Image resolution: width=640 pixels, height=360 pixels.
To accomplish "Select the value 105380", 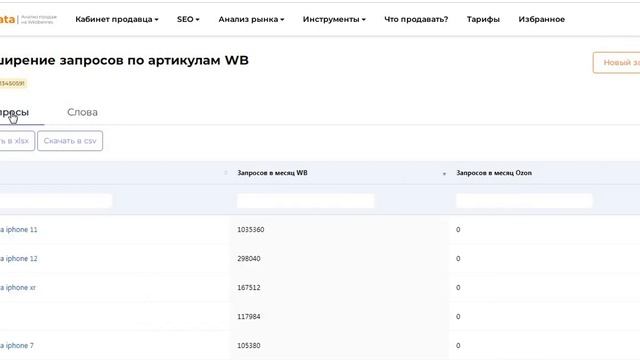I will [x=249, y=345].
